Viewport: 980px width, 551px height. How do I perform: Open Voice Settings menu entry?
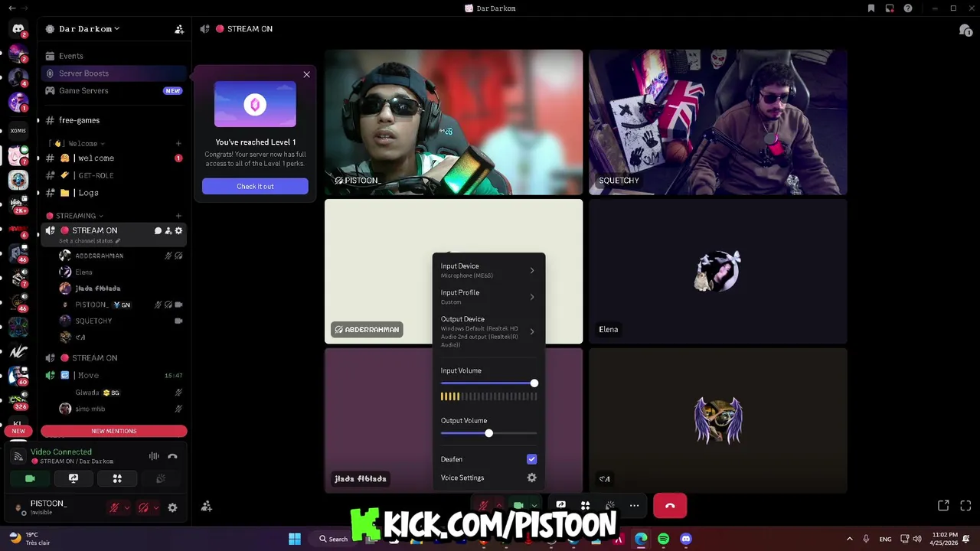tap(488, 478)
